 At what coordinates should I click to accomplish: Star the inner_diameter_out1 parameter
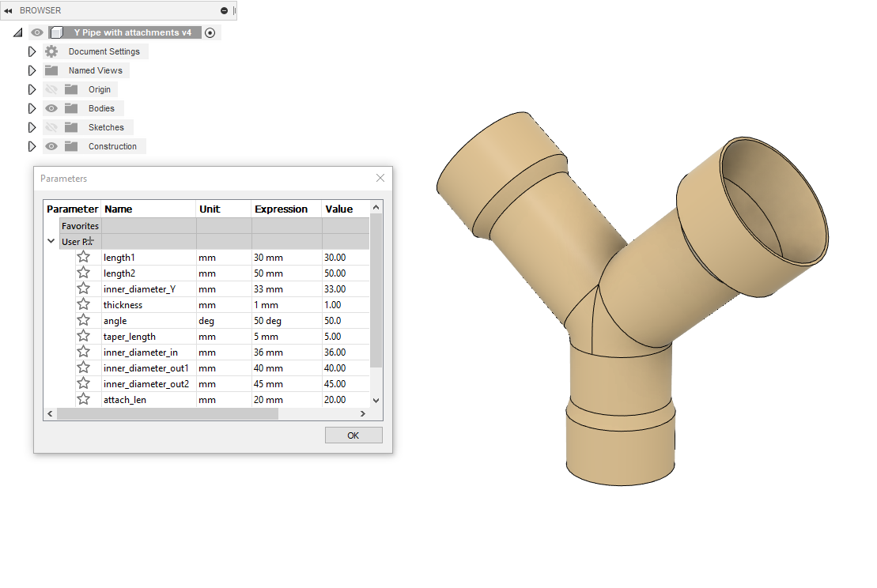click(83, 367)
